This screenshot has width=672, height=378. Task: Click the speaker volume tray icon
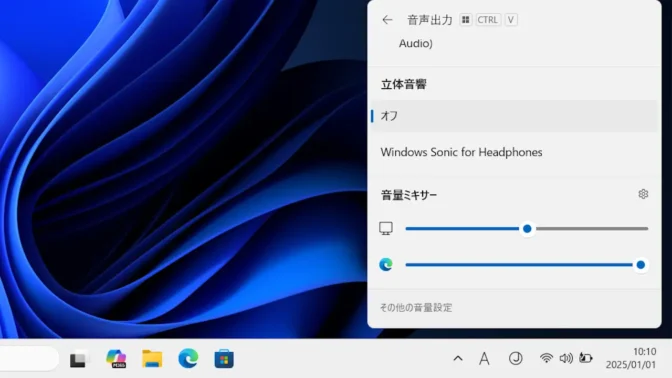[566, 358]
